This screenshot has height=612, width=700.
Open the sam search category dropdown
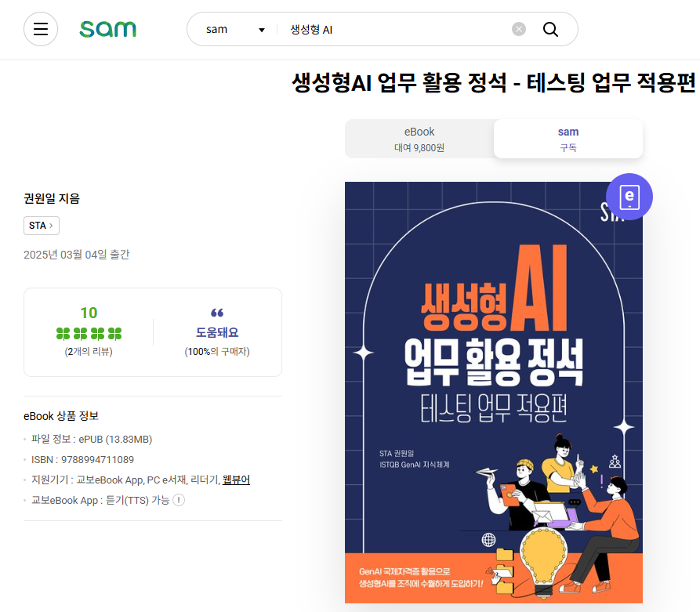coord(235,30)
